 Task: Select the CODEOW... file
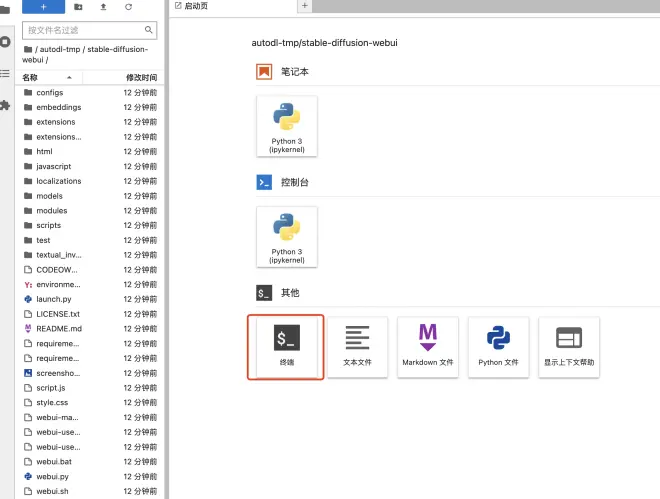[90, 270]
